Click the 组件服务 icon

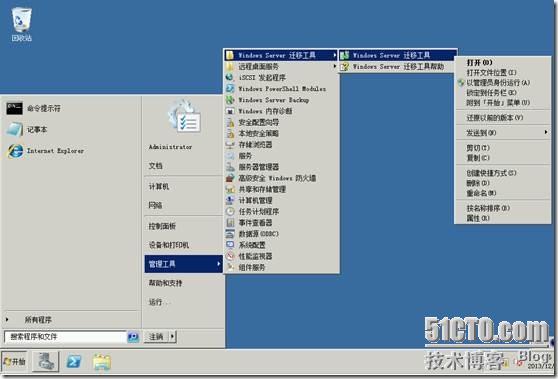point(230,267)
